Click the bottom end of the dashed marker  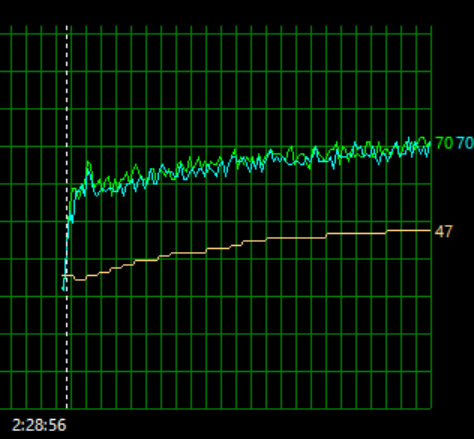67,407
